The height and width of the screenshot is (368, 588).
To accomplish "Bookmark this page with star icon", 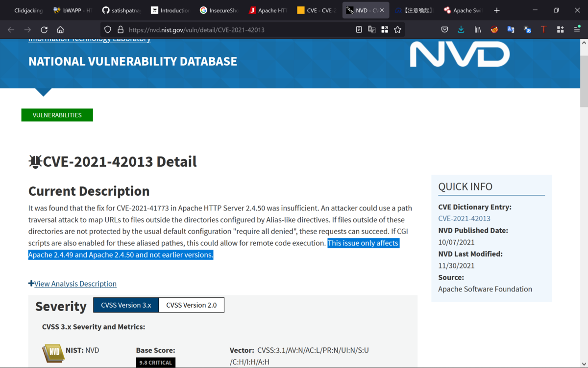I will click(397, 30).
